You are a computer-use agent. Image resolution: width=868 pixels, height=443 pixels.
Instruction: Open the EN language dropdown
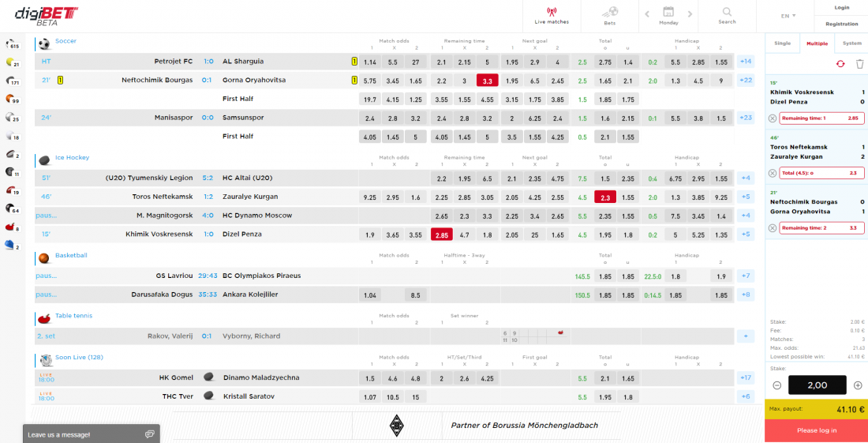(788, 16)
